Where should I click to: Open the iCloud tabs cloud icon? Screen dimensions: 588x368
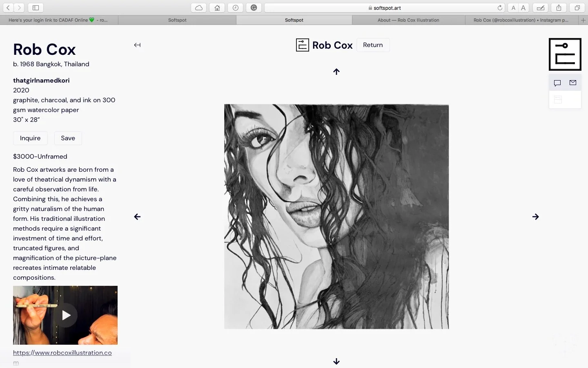pos(199,8)
